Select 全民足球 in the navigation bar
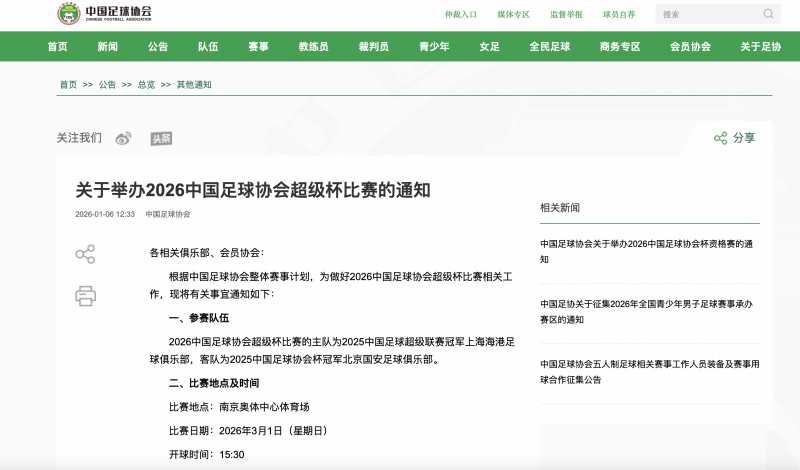Image resolution: width=800 pixels, height=470 pixels. [x=550, y=47]
